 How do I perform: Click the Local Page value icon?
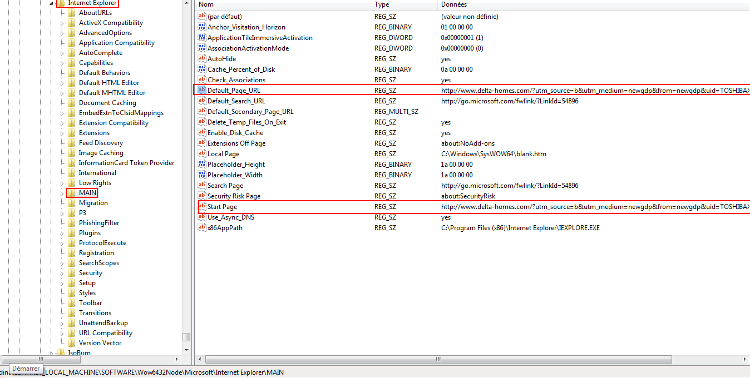point(201,154)
